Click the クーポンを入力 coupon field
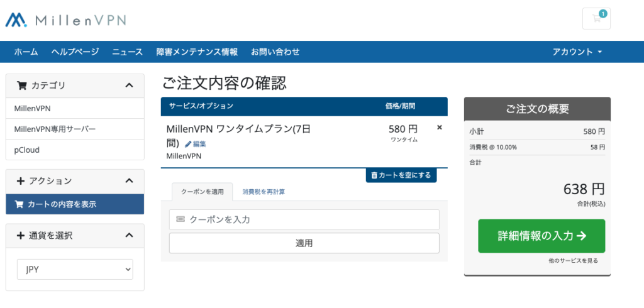Viewport: 644px width, 308px height. pyautogui.click(x=304, y=219)
